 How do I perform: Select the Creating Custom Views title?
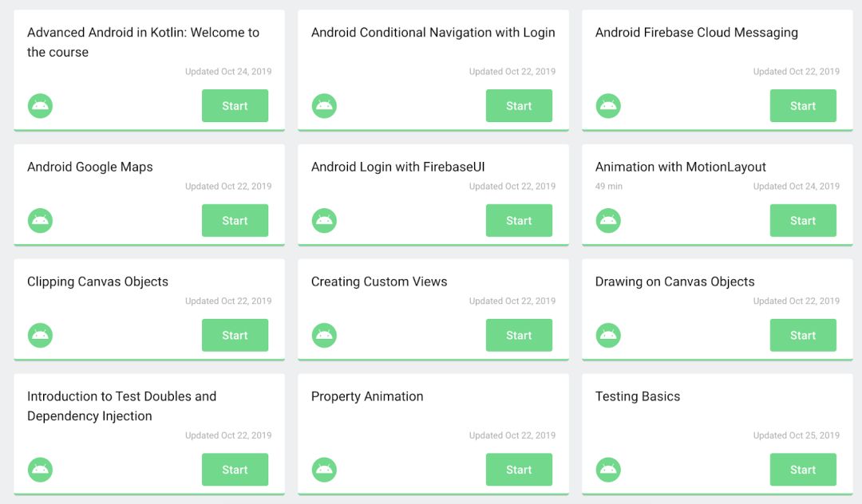pos(379,282)
